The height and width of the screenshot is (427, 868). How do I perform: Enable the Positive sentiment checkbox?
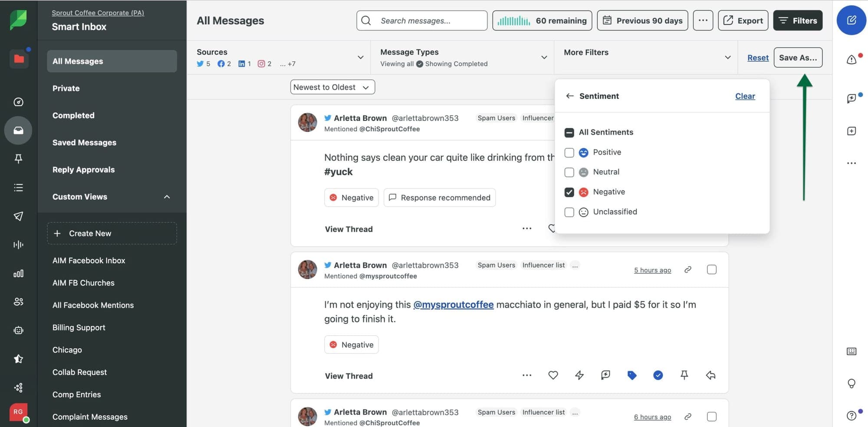tap(569, 153)
